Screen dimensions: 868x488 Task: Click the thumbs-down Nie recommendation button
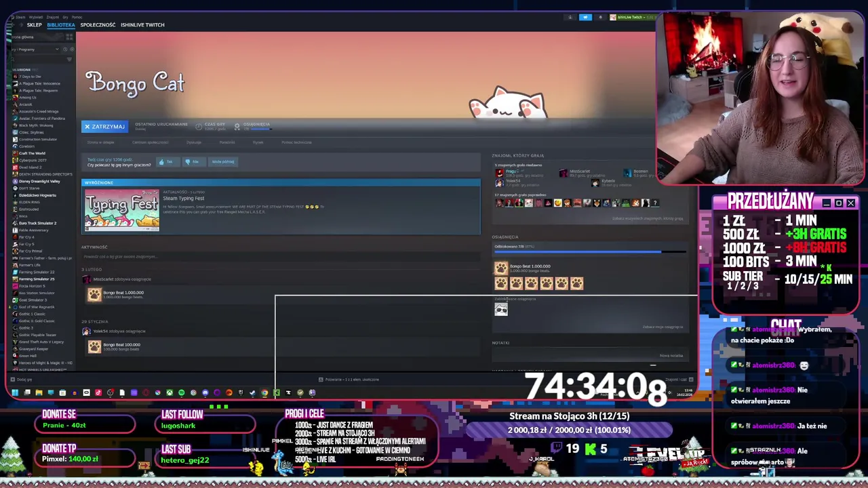[x=193, y=161]
